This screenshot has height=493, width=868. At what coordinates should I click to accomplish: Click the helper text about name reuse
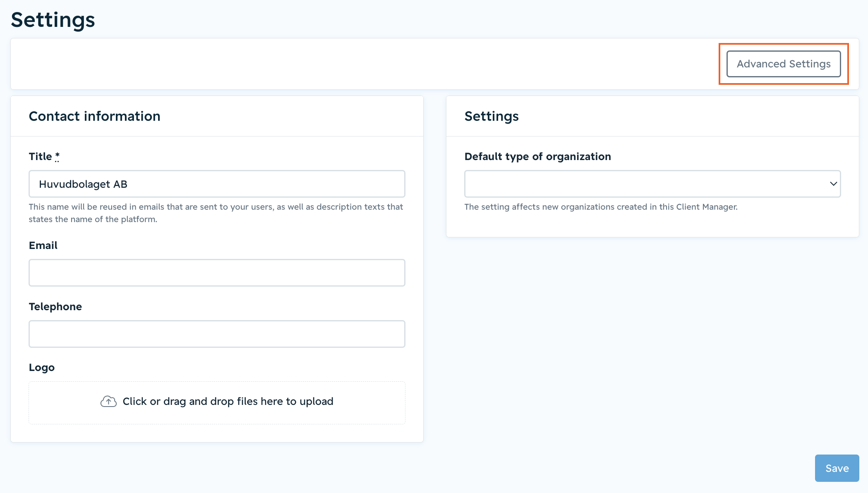click(x=216, y=213)
